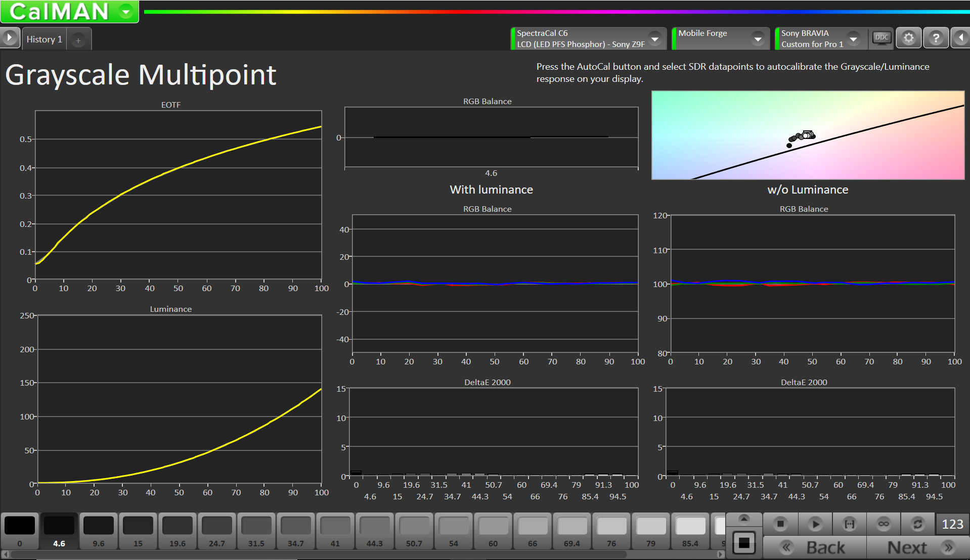Screen dimensions: 970x560
Task: Open the CalMAN main menu logo
Action: 69,12
